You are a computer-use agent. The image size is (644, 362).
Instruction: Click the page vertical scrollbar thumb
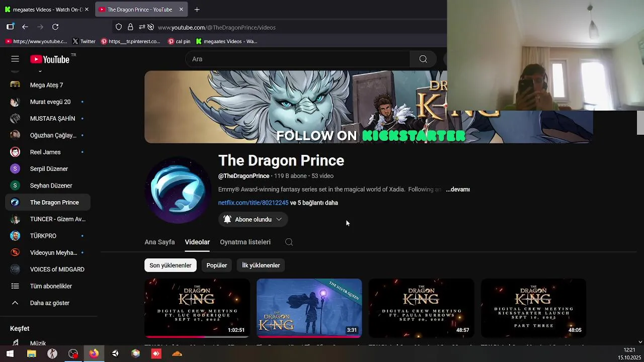(x=640, y=123)
